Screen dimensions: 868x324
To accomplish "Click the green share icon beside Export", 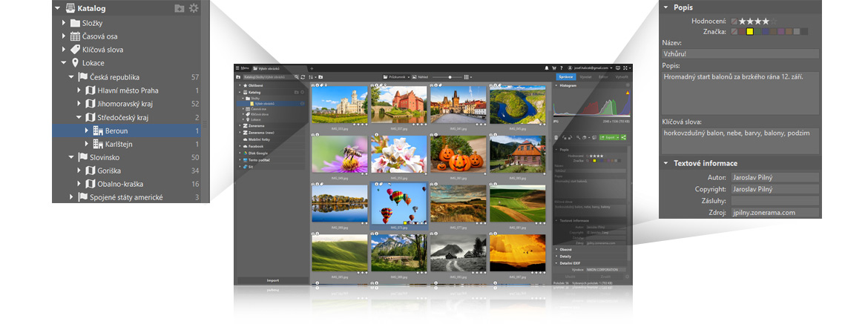I will pyautogui.click(x=623, y=137).
